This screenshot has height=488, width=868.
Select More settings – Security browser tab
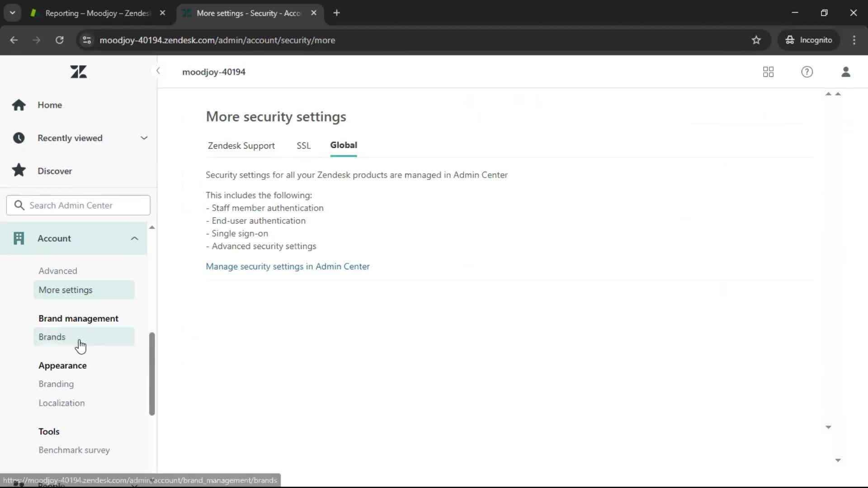coord(249,13)
